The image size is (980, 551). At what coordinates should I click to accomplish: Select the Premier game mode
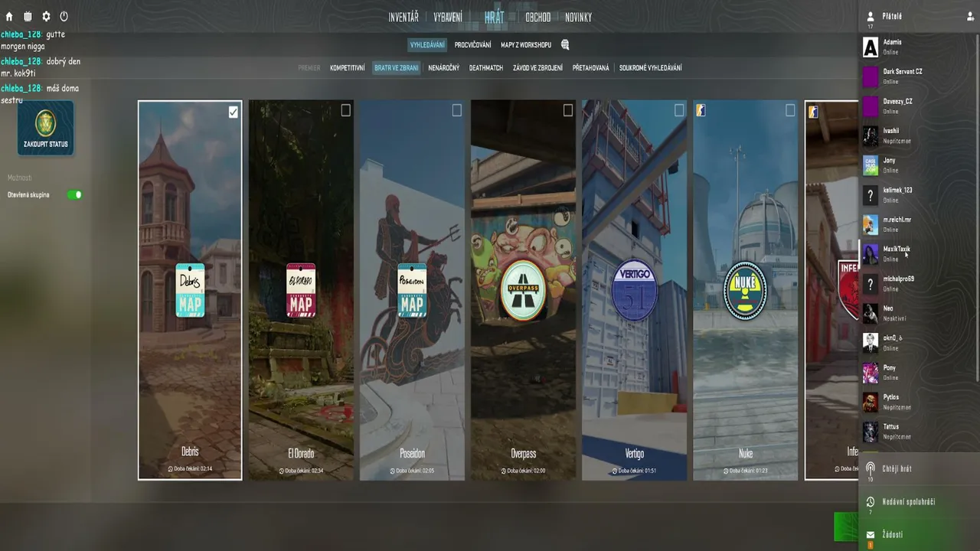[x=309, y=68]
